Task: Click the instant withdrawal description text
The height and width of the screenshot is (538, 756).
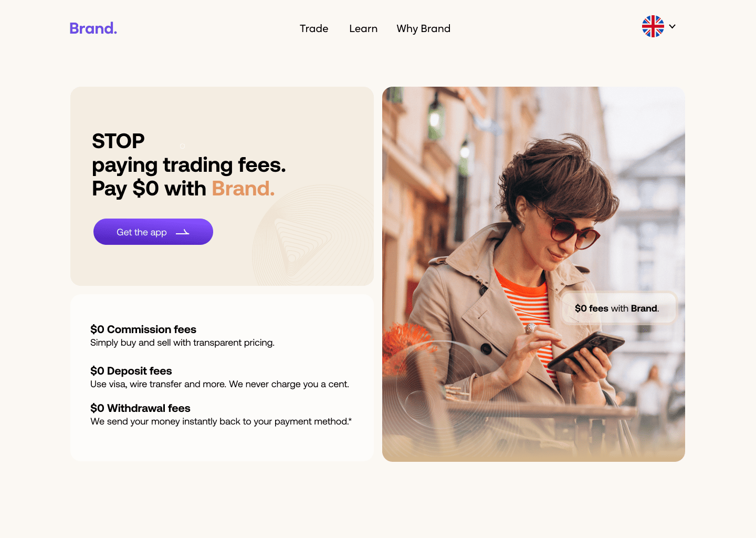Action: (221, 421)
